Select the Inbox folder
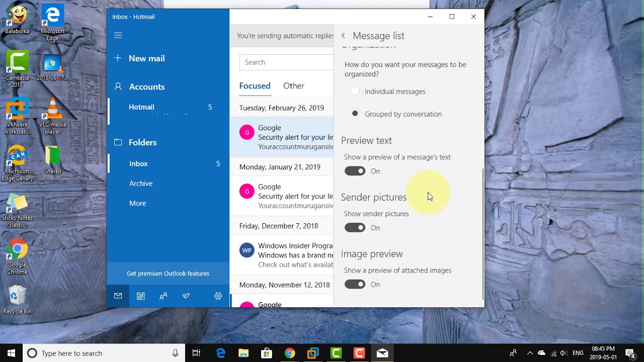The image size is (644, 362). [x=169, y=163]
